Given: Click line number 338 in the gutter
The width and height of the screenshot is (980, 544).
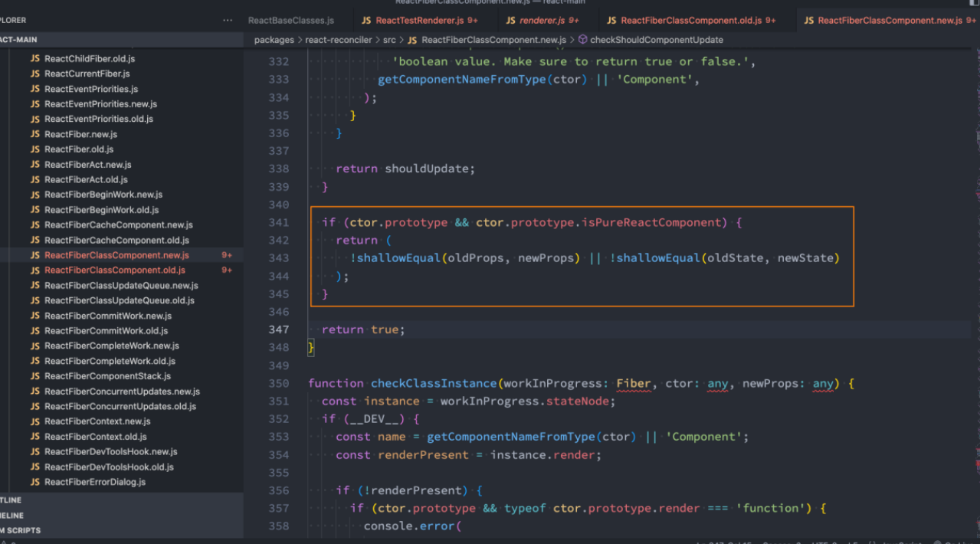Looking at the screenshot, I should 279,169.
